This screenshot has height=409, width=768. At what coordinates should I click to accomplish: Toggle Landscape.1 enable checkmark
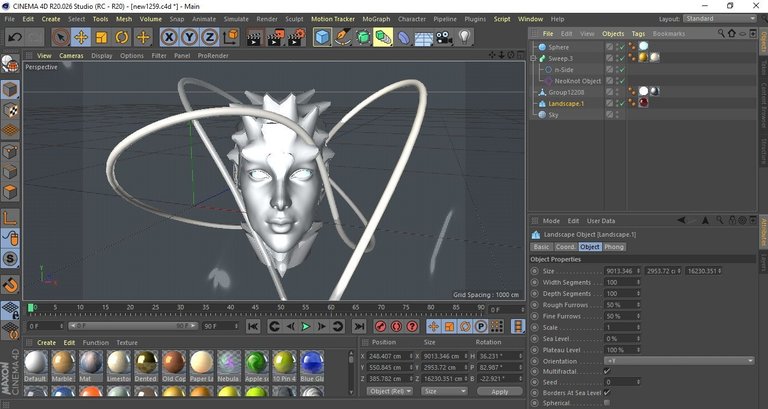click(x=622, y=103)
